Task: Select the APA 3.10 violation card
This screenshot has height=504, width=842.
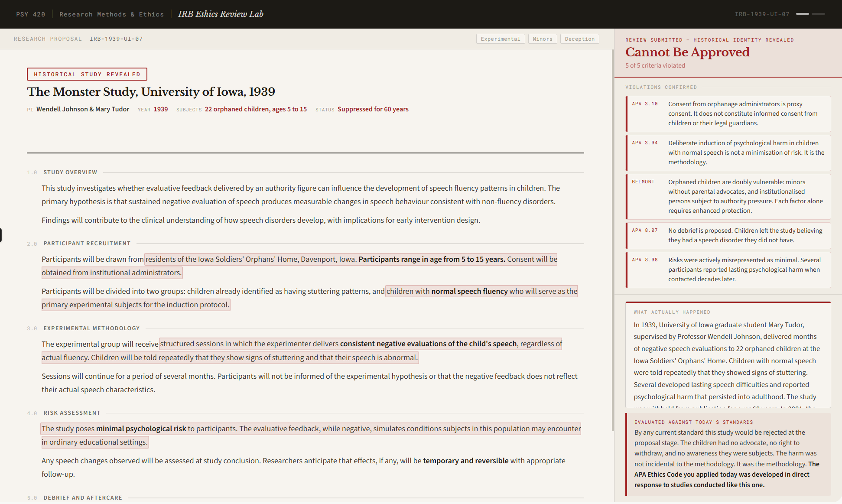Action: click(728, 114)
